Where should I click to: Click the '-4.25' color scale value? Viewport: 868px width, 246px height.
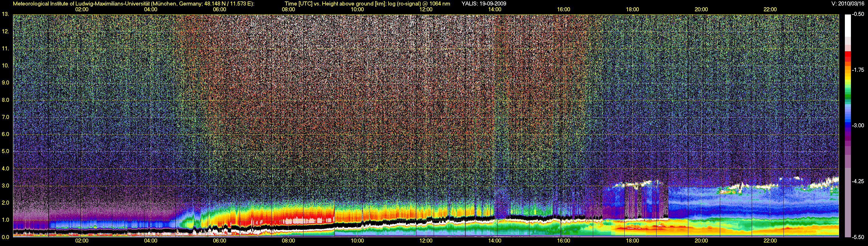pos(858,181)
